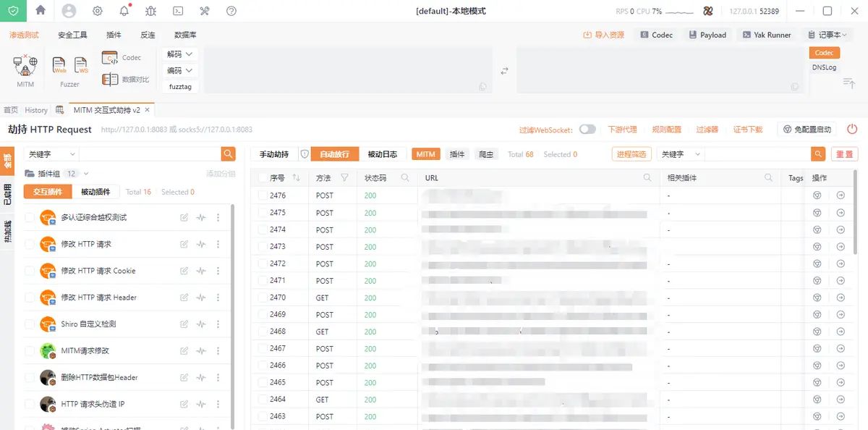Click the 重置 button
The width and height of the screenshot is (868, 430).
[844, 154]
